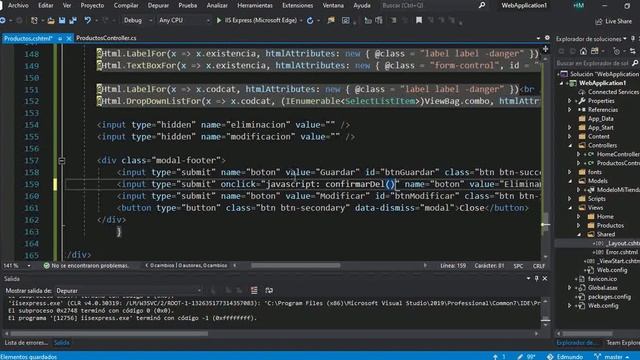This screenshot has width=640, height=360.
Task: Expand the App_Start folder
Action: tap(570, 127)
